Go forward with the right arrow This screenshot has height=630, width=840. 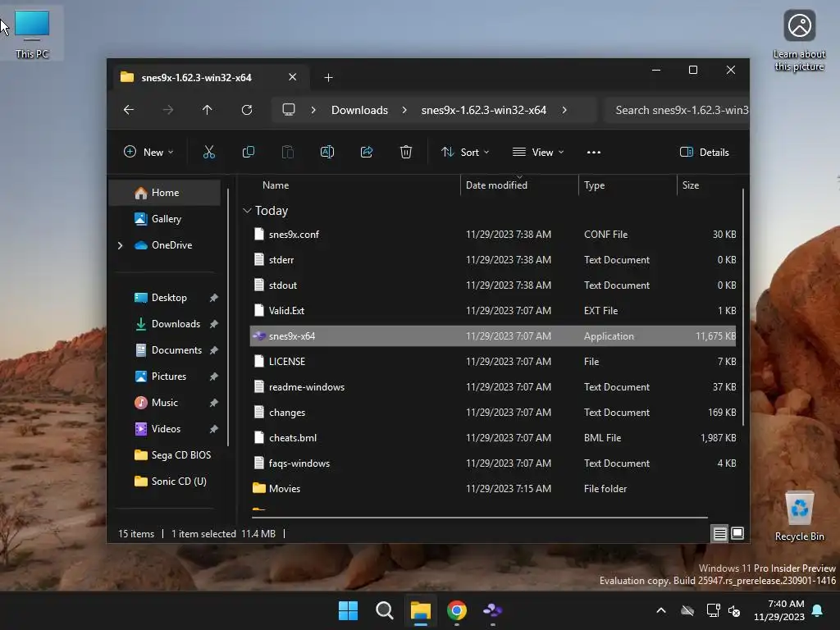coord(168,110)
